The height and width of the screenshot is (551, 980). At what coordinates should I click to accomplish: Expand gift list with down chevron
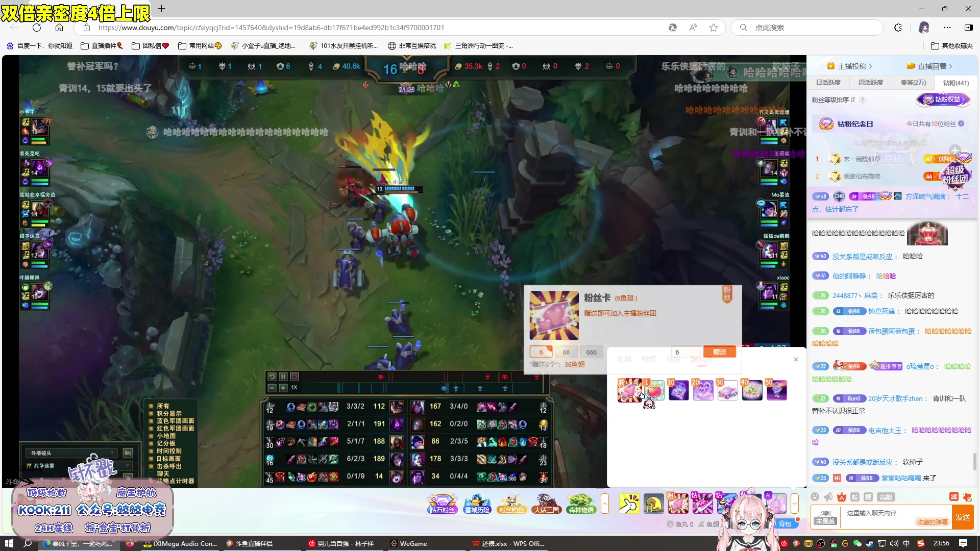click(x=795, y=504)
